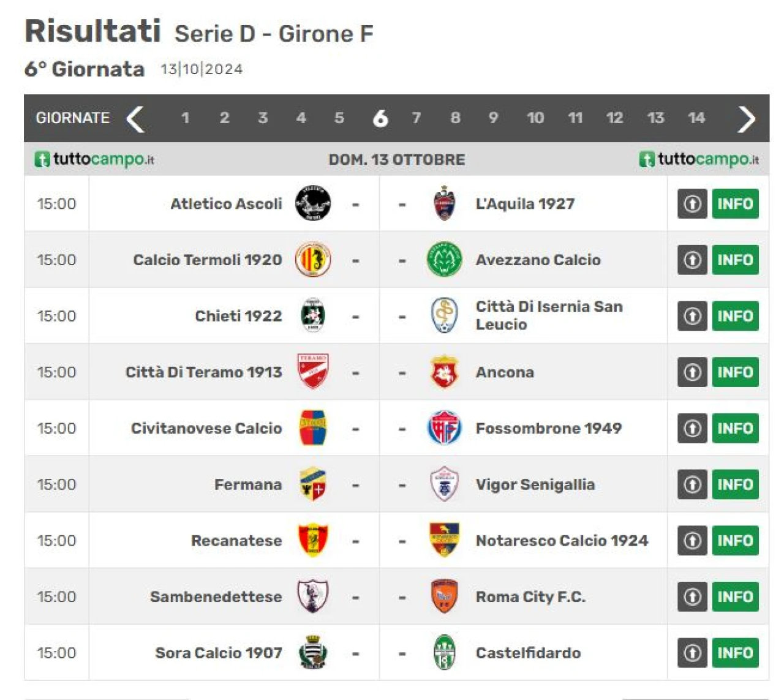Click the L'Aquila 1927 team crest
Image resolution: width=784 pixels, height=700 pixels.
click(444, 203)
